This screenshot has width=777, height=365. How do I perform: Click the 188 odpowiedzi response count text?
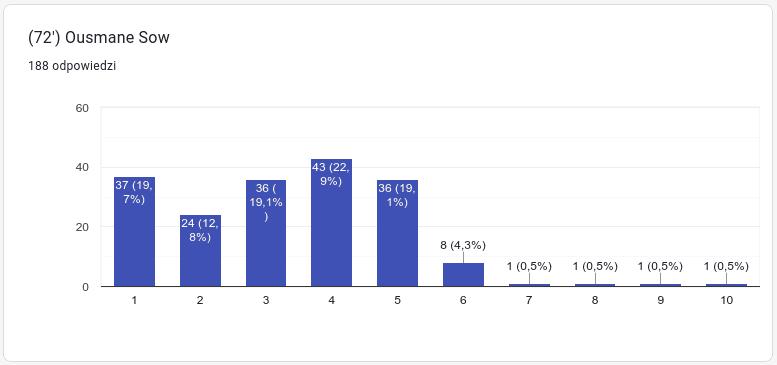72,66
